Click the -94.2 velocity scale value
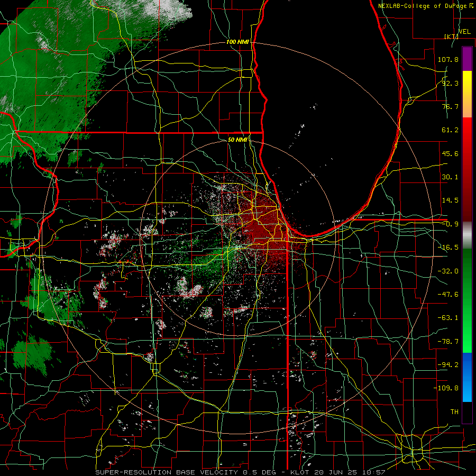The height and width of the screenshot is (476, 476). click(x=448, y=365)
